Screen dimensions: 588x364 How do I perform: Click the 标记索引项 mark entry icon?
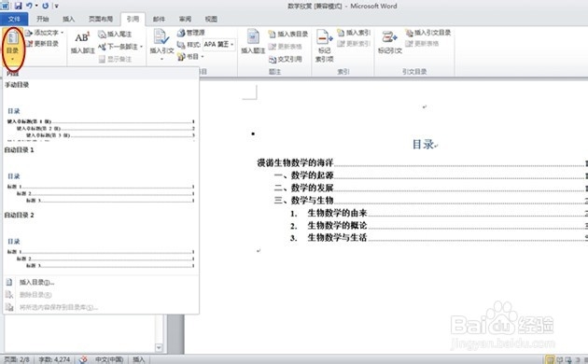(324, 37)
